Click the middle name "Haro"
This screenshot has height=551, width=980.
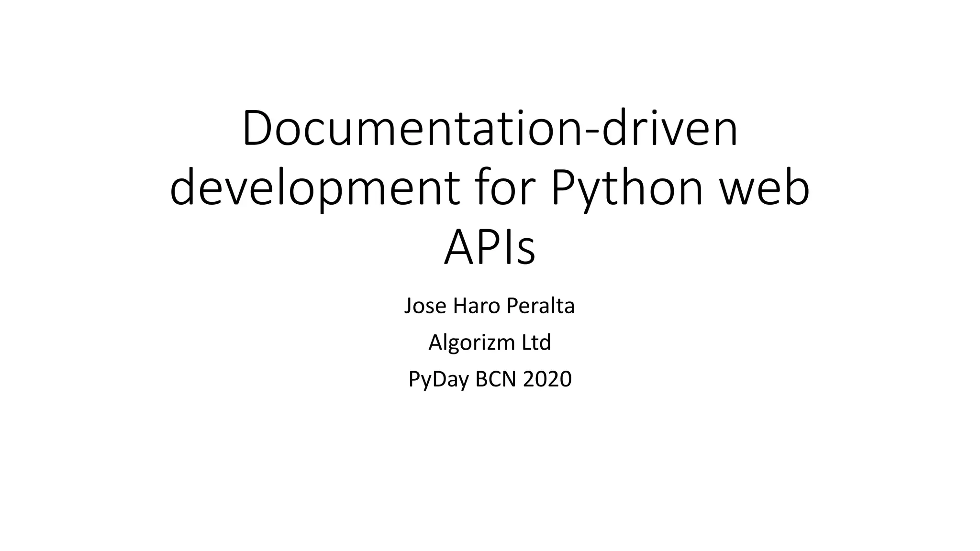point(477,306)
